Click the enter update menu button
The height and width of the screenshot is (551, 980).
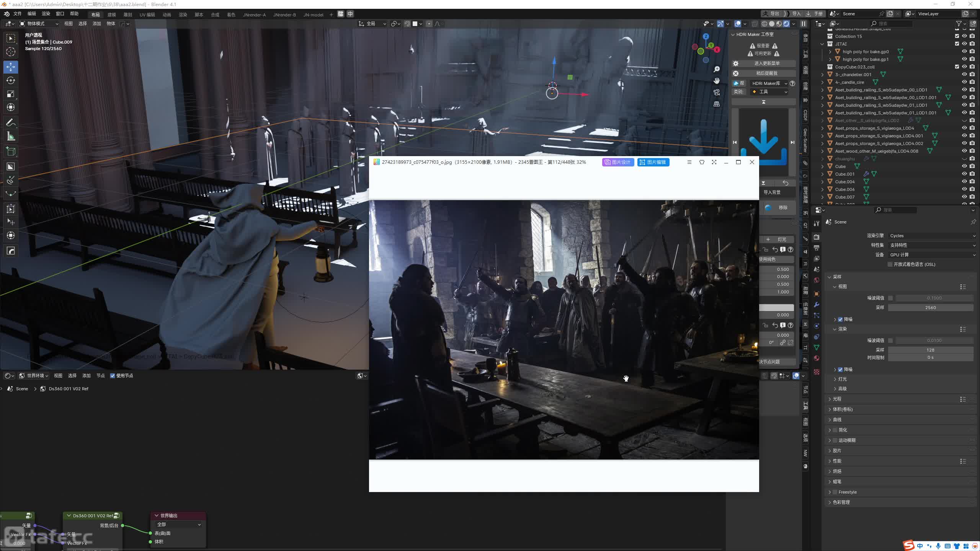coord(767,64)
